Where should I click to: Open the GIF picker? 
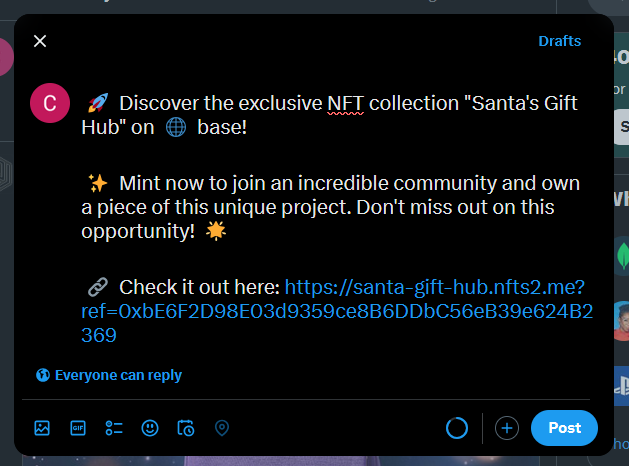(78, 428)
